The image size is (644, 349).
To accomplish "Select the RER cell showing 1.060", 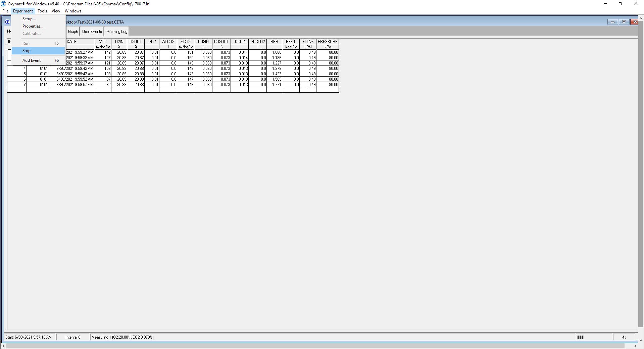I will tap(274, 52).
